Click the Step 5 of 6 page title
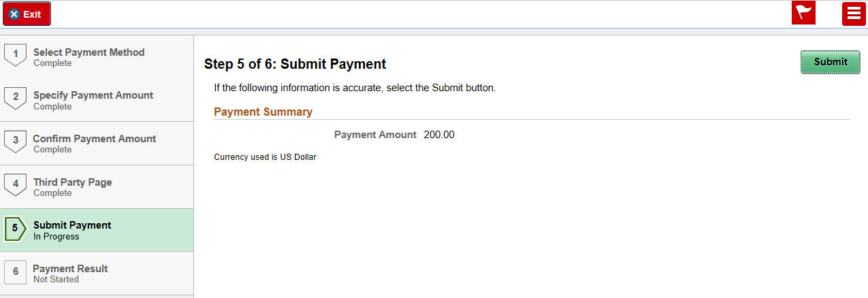Viewport: 868px width, 298px height. click(x=295, y=64)
